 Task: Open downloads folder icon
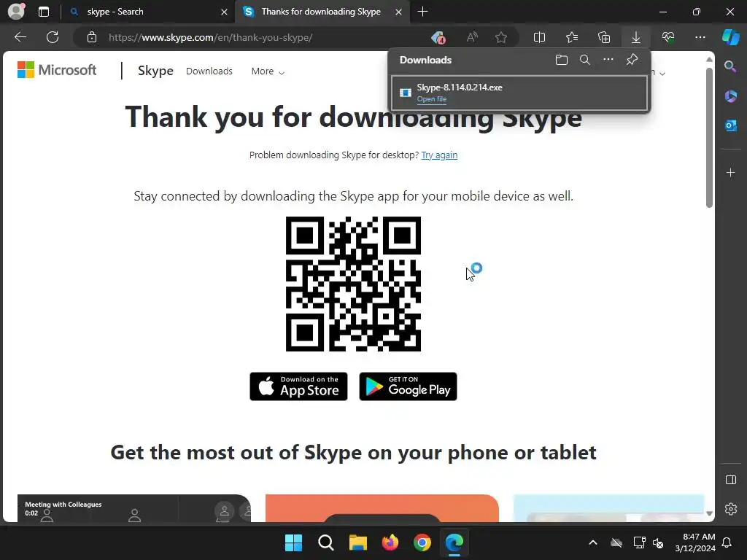562,60
